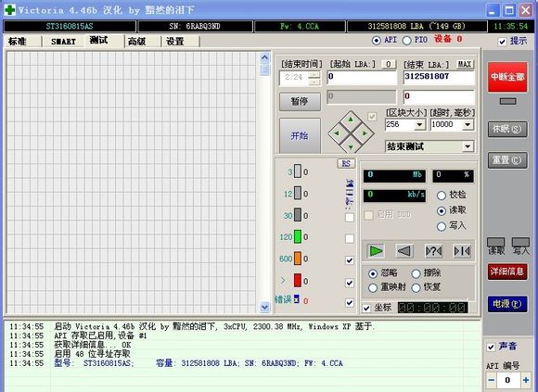This screenshot has height=392, width=538.
Task: Click the right arrow on diamond navigator
Action: tap(365, 133)
